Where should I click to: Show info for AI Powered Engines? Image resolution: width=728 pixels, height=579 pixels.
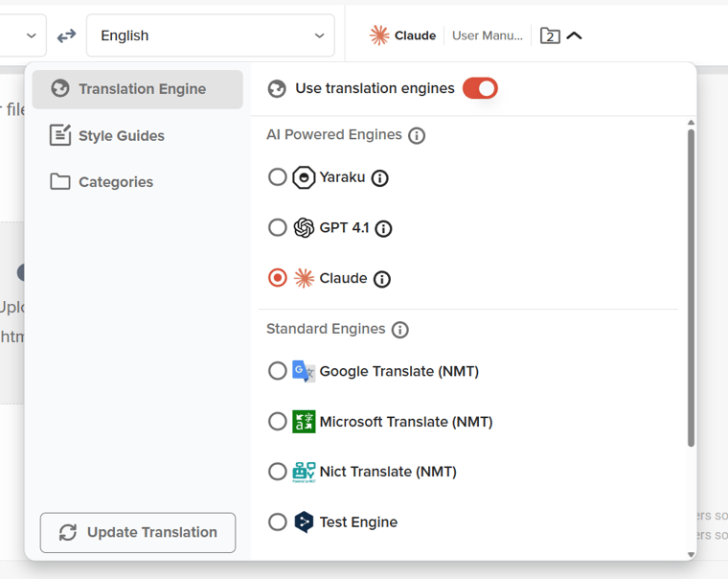(417, 136)
